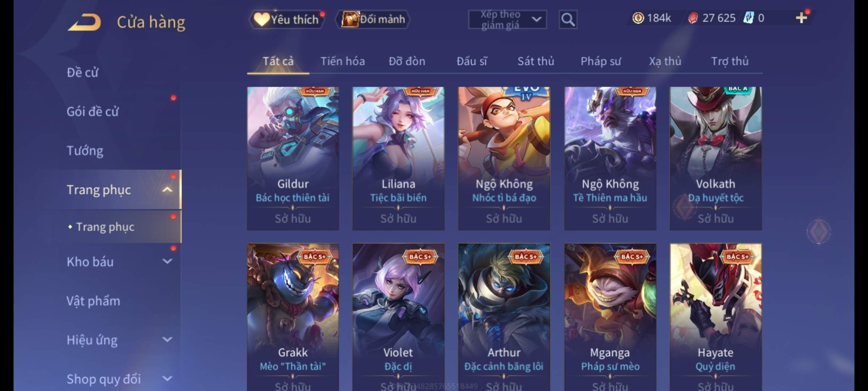Switch to the Pháp sư tab
The image size is (868, 391).
(x=600, y=61)
